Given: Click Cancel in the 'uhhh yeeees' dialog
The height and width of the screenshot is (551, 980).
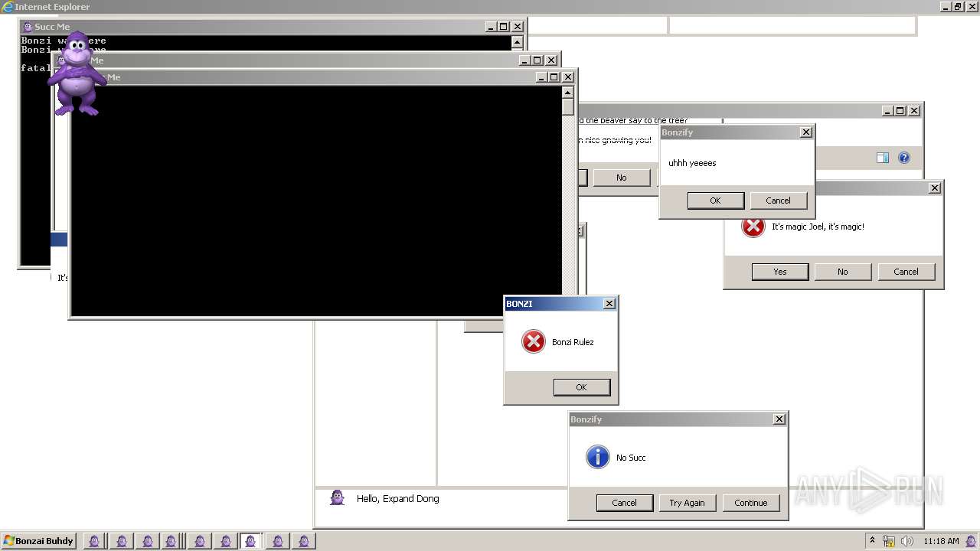Looking at the screenshot, I should (778, 201).
